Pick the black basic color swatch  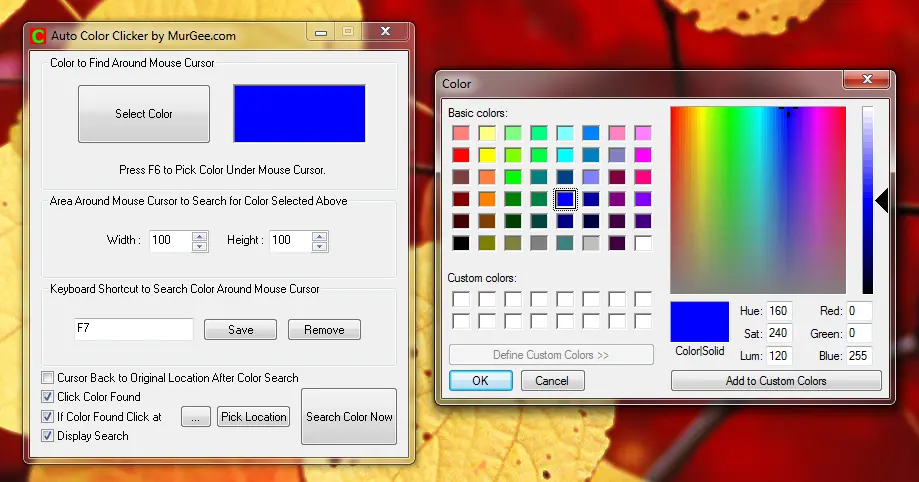click(461, 243)
